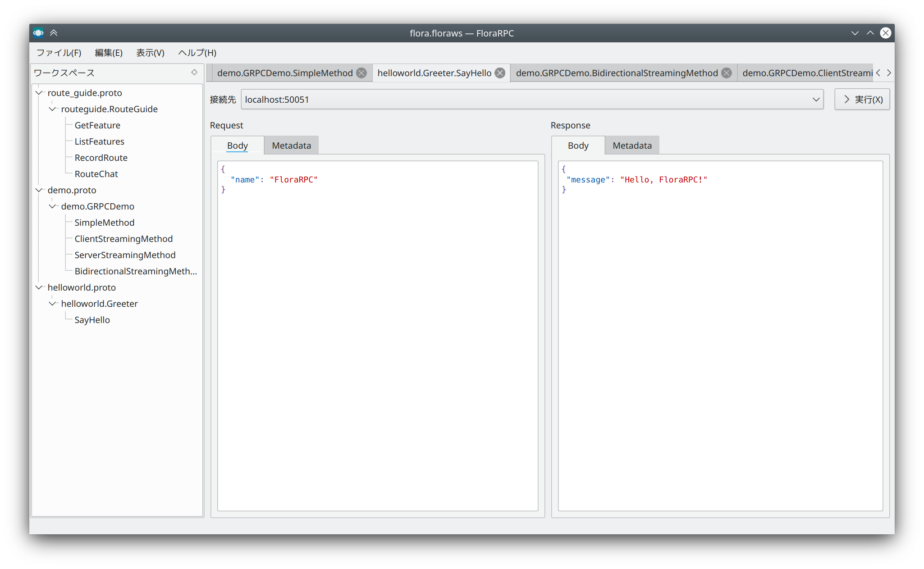Open the localhost:50051 endpoint dropdown
Viewport: 924px width, 569px height.
816,100
